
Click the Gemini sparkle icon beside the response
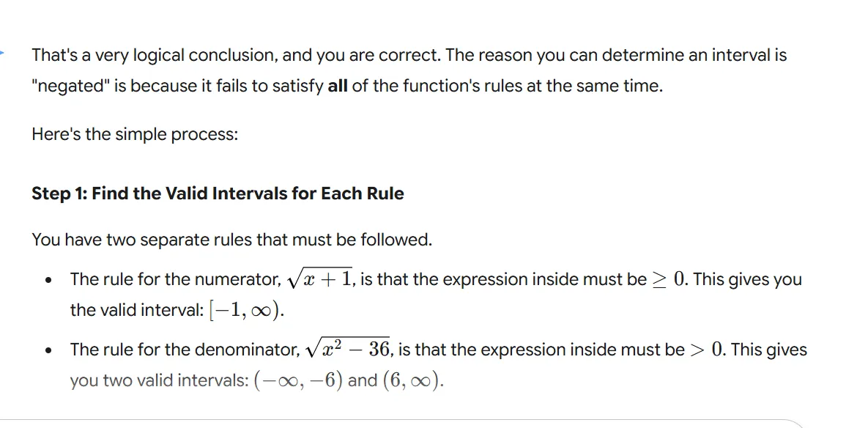point(2,53)
